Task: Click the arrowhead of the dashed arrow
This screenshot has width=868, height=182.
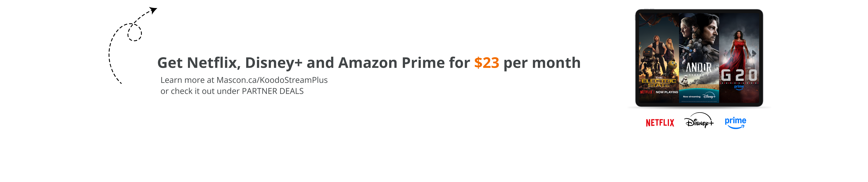Action: point(153,10)
